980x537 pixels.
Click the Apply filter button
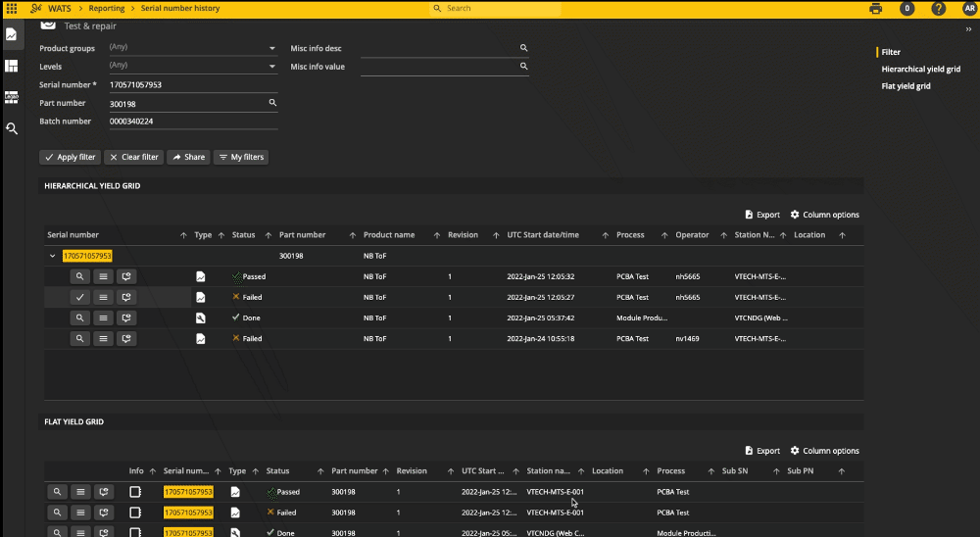pos(70,157)
